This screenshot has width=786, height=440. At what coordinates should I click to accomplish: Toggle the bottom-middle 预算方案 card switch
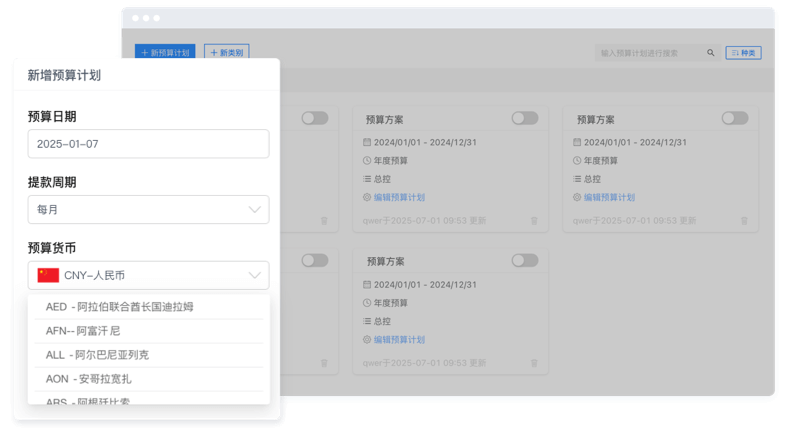(524, 260)
